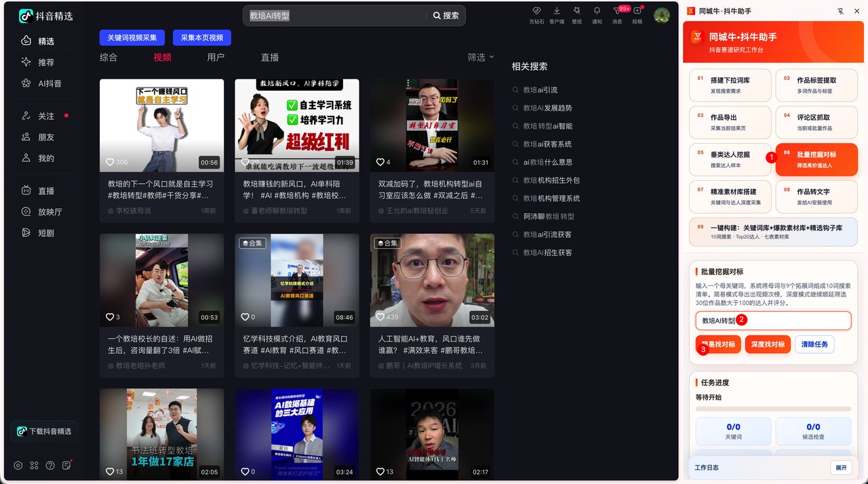Open the four-circle apps grid icon
The width and height of the screenshot is (868, 484).
click(x=34, y=466)
